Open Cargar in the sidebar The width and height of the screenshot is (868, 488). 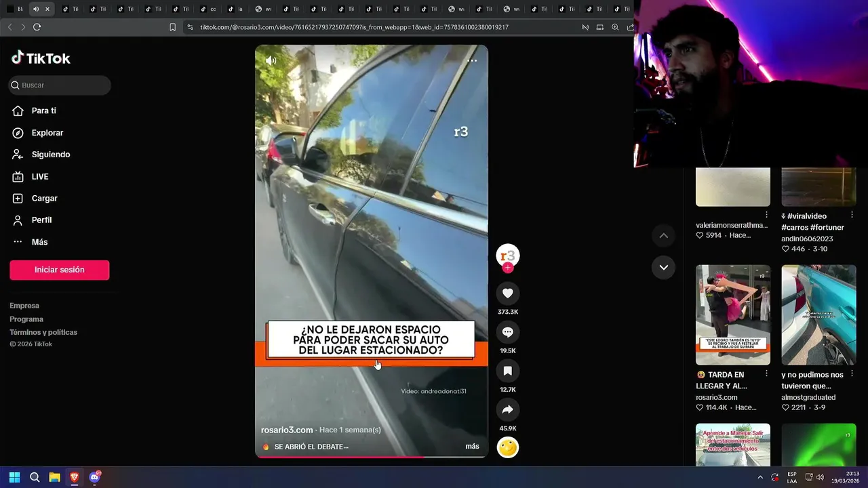pyautogui.click(x=44, y=199)
